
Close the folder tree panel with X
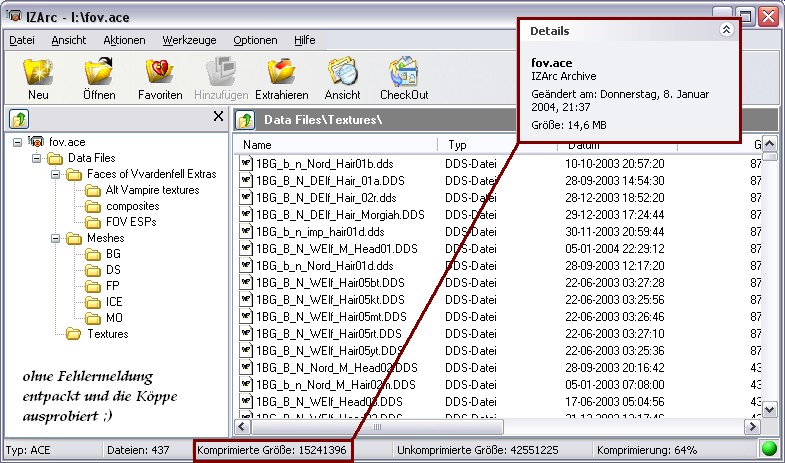coord(219,118)
